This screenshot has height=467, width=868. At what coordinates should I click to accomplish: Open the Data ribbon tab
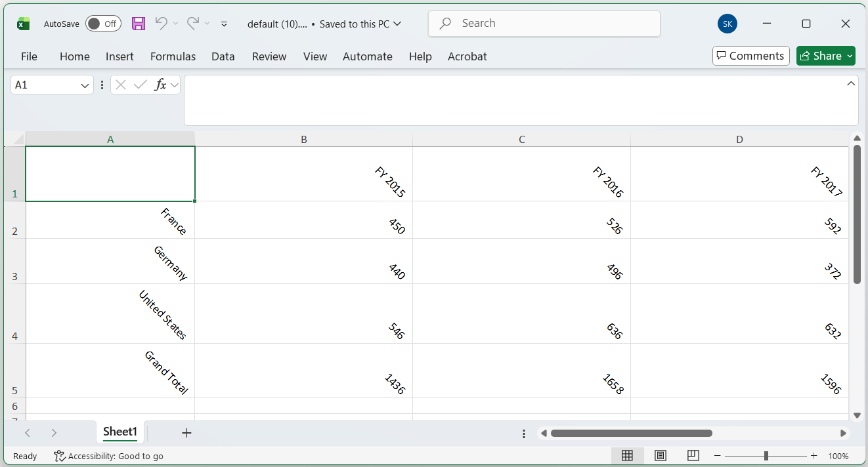click(223, 56)
